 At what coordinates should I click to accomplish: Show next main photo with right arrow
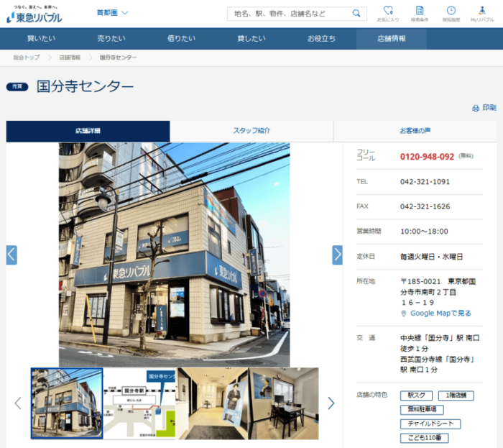pyautogui.click(x=337, y=255)
